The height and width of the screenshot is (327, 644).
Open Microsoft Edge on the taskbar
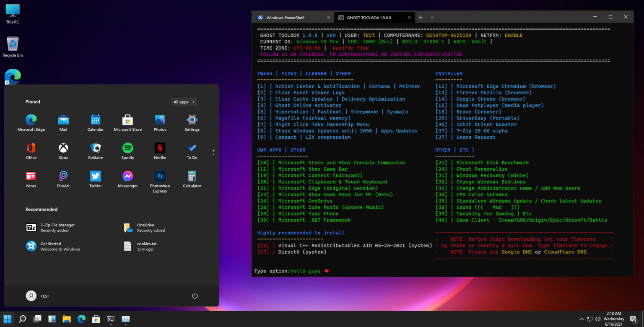(81, 319)
